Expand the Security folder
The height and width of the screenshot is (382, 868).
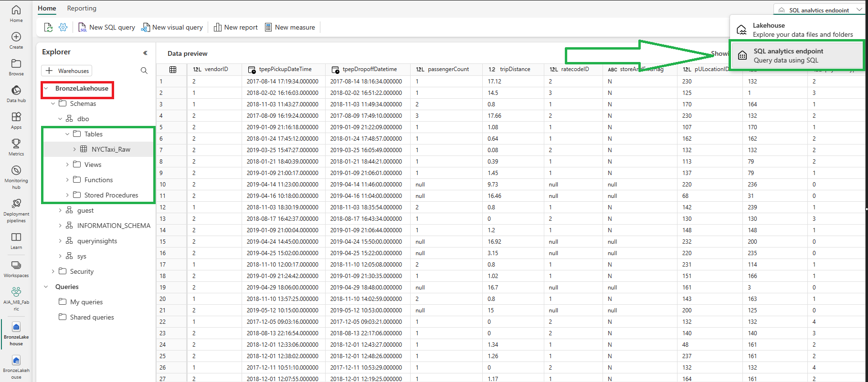point(53,271)
